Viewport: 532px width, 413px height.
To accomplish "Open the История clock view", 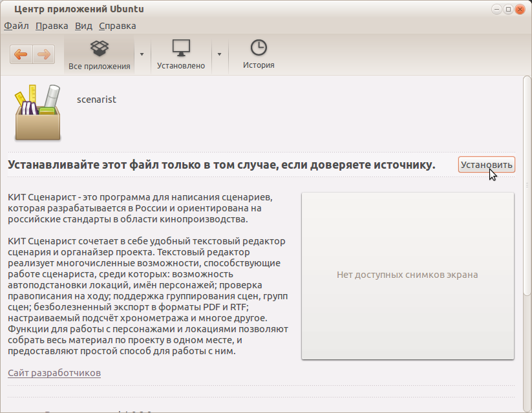I will (x=259, y=55).
